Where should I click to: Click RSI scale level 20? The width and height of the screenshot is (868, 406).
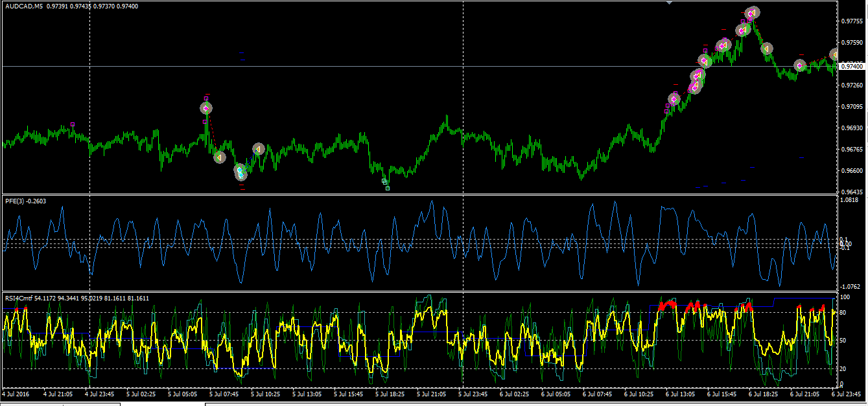(843, 368)
